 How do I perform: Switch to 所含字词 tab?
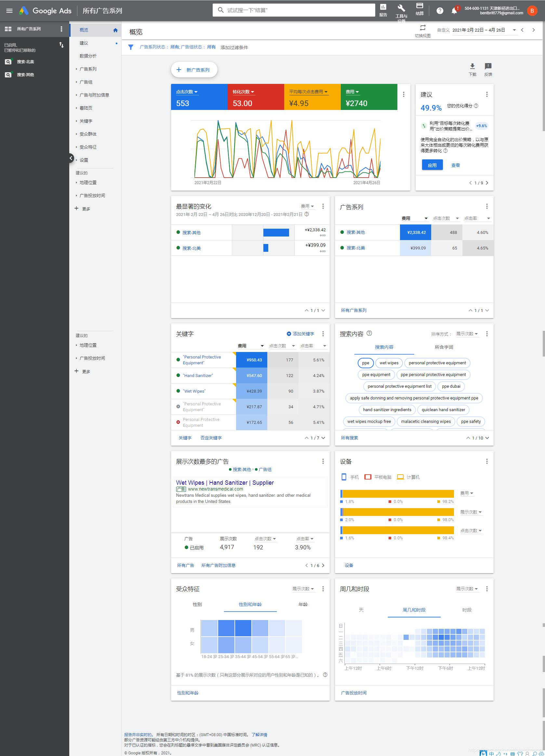(x=444, y=347)
